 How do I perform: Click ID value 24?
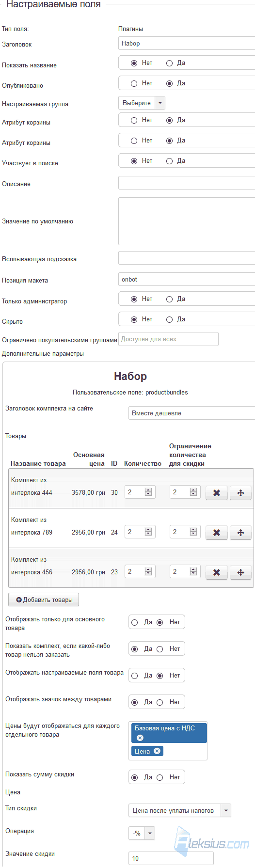coord(114,532)
